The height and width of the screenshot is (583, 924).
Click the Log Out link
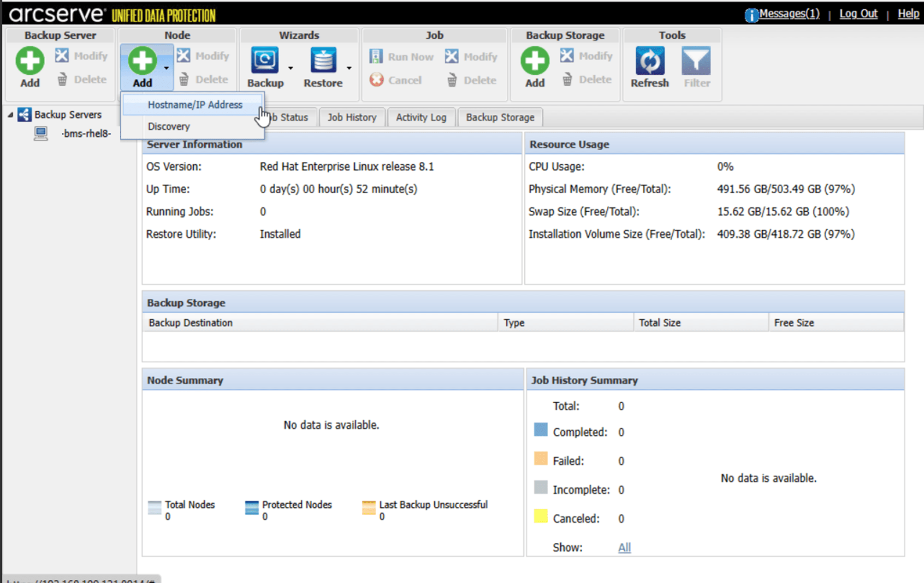[858, 14]
